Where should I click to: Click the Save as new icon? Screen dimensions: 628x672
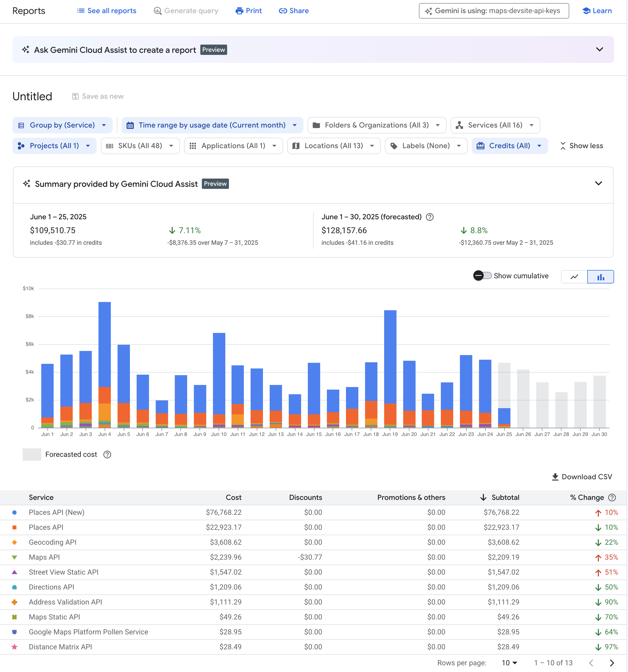(x=75, y=96)
